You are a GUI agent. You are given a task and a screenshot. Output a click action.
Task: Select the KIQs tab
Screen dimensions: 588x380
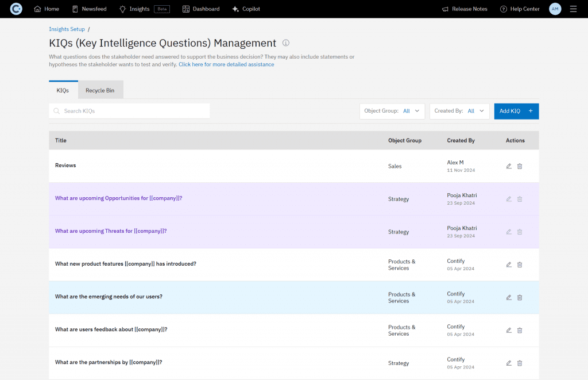(x=63, y=90)
